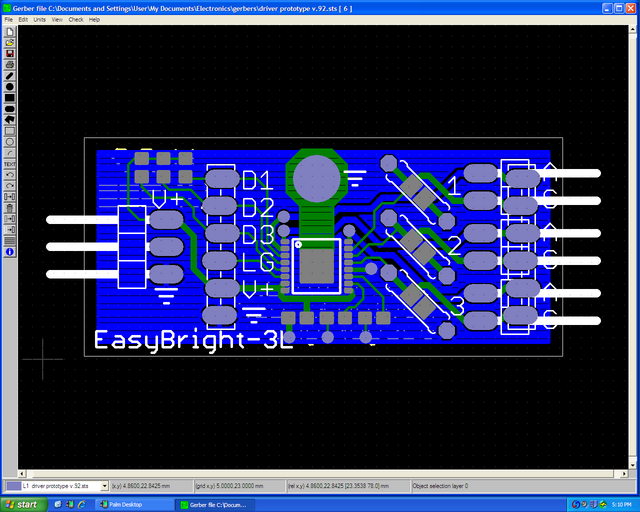Click the horizontal scrollbar left arrow

pos(22,474)
